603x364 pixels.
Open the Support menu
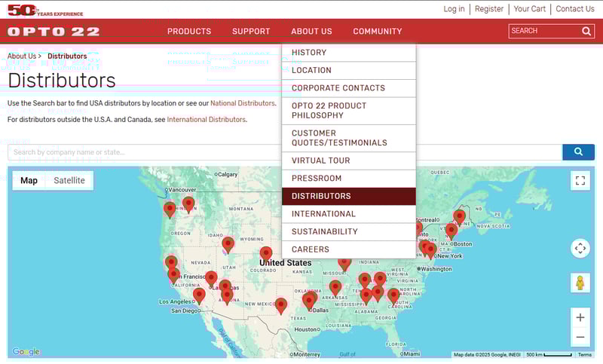click(251, 32)
